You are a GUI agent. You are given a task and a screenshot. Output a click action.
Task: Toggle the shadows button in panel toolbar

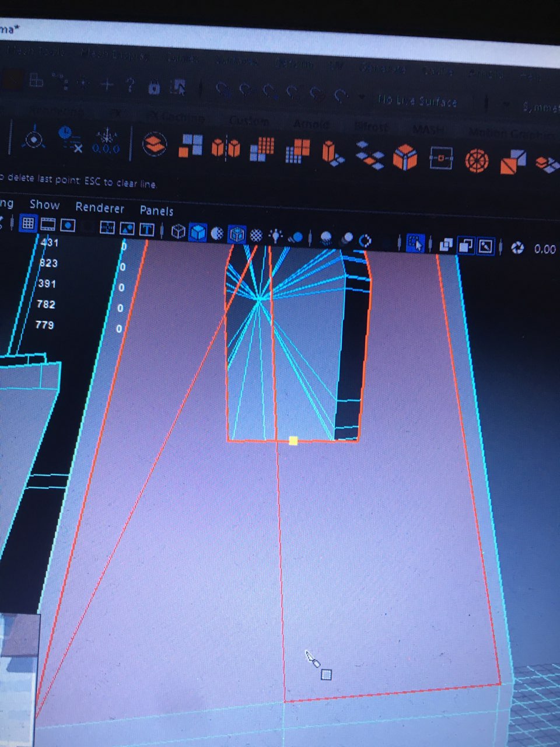[x=296, y=236]
